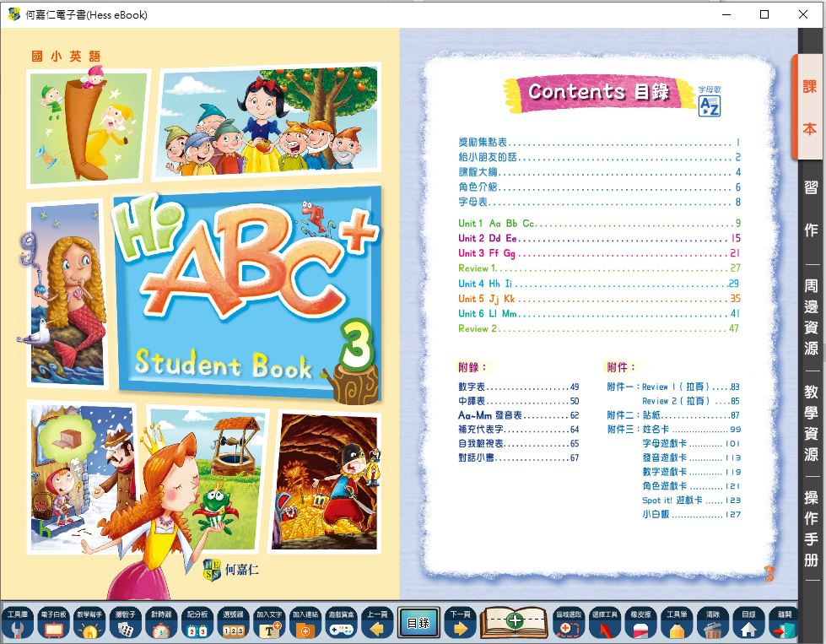
Task: Open appendix entry 數字表
Action: pyautogui.click(x=518, y=387)
